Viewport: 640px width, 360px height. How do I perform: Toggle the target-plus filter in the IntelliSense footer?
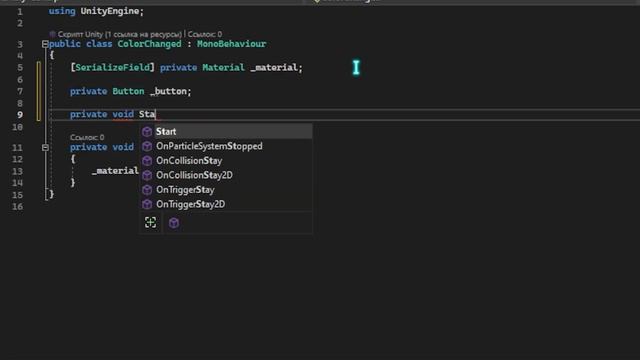coord(151,222)
